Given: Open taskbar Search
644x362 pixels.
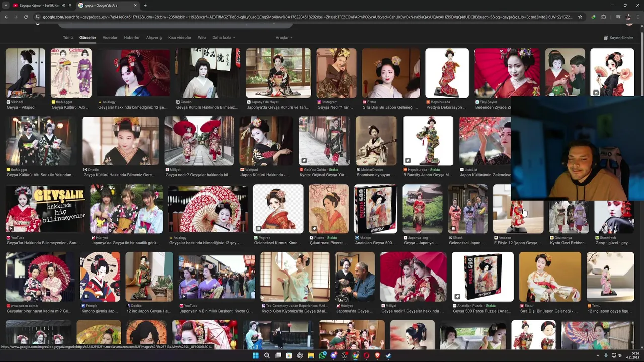Looking at the screenshot, I should tap(267, 356).
